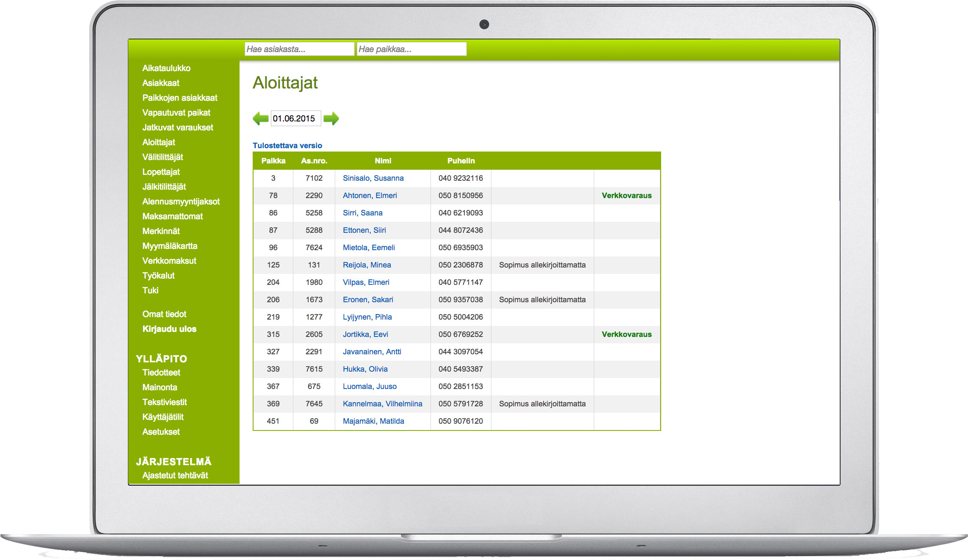968x560 pixels.
Task: Click Verkkovaraus in Ahtonen row
Action: click(x=627, y=196)
